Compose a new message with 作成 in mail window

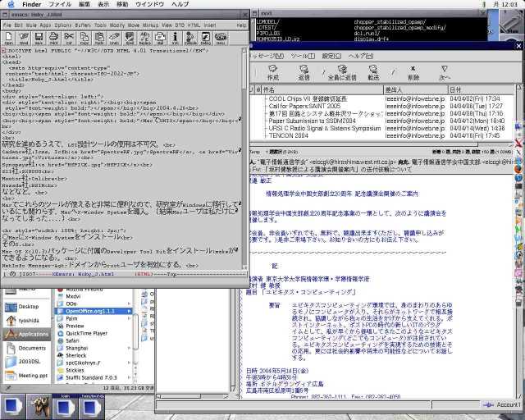[x=272, y=72]
